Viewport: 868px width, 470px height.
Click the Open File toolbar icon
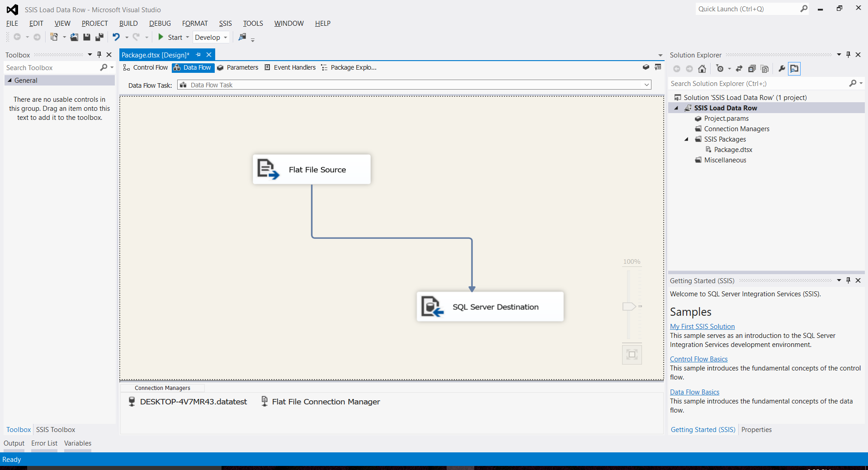(74, 37)
